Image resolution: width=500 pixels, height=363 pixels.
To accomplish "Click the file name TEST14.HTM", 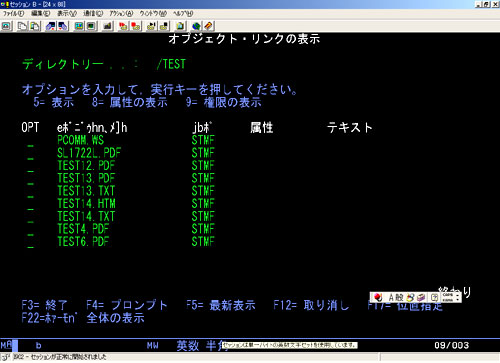I will (86, 203).
